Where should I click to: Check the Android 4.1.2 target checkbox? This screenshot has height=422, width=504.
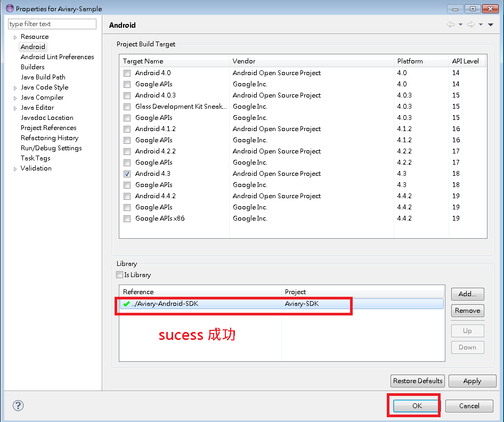click(x=127, y=129)
